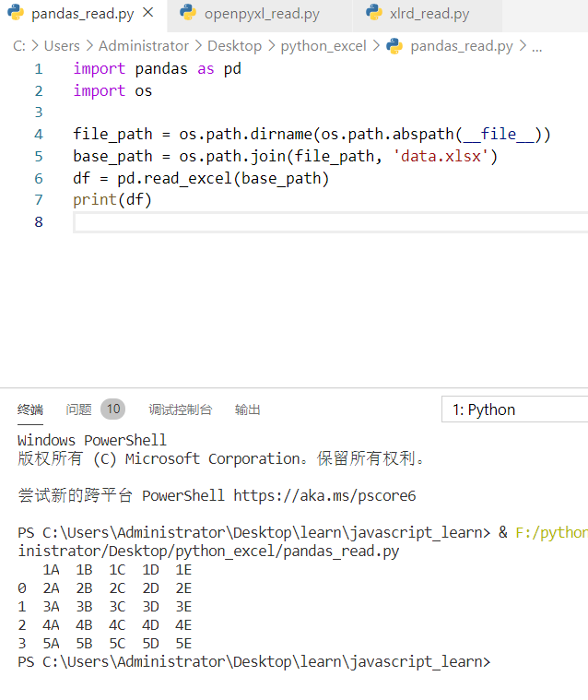Open the openpyxl_read.py tab

(262, 14)
